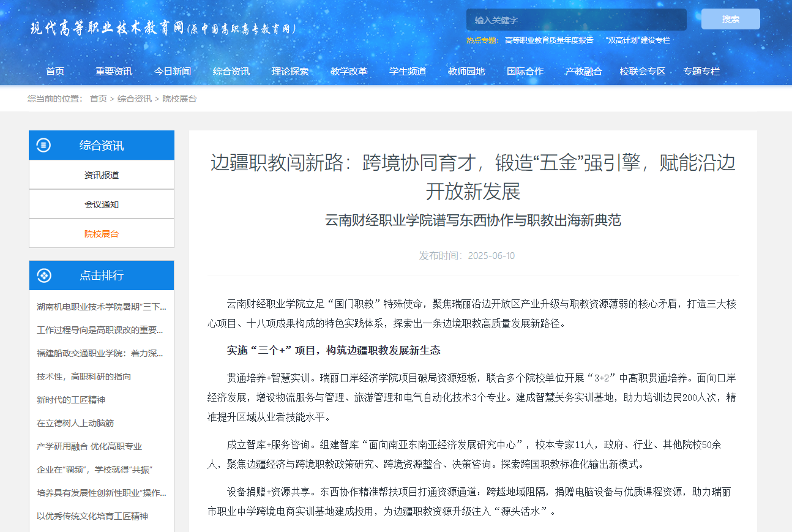Open 产学研用融合 优化高职专业 article link

89,446
